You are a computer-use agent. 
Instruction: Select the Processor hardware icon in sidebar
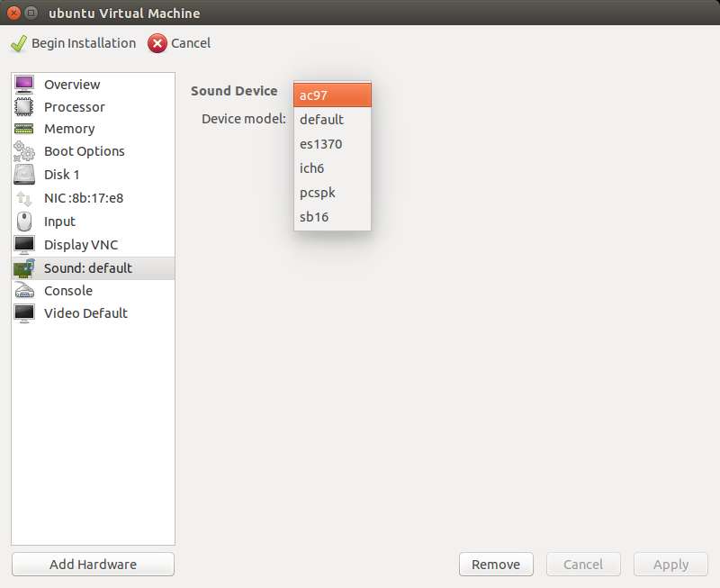[27, 107]
